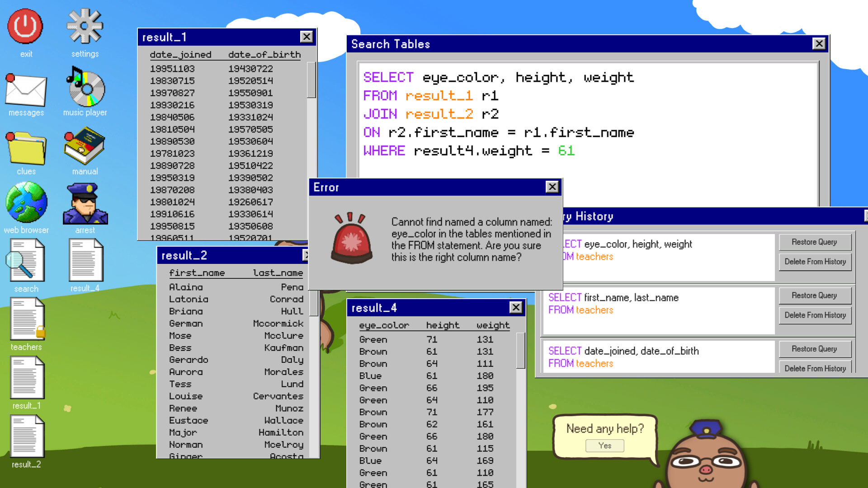This screenshot has height=488, width=868.
Task: Restore the date_joined, date_of_birth query
Action: (814, 349)
